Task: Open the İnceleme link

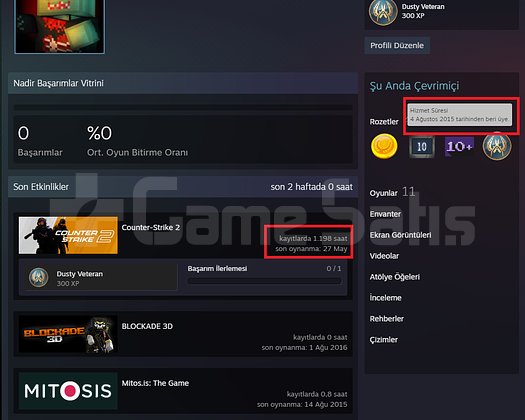Action: 385,298
